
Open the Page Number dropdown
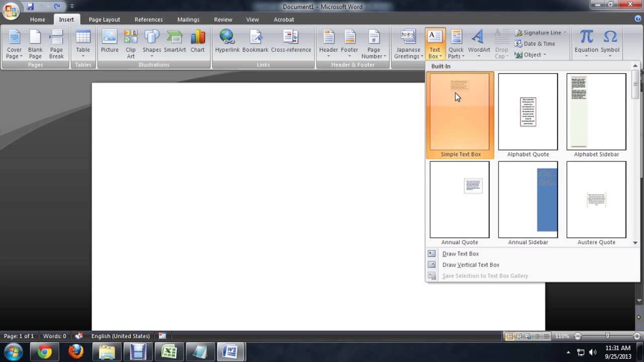(374, 44)
